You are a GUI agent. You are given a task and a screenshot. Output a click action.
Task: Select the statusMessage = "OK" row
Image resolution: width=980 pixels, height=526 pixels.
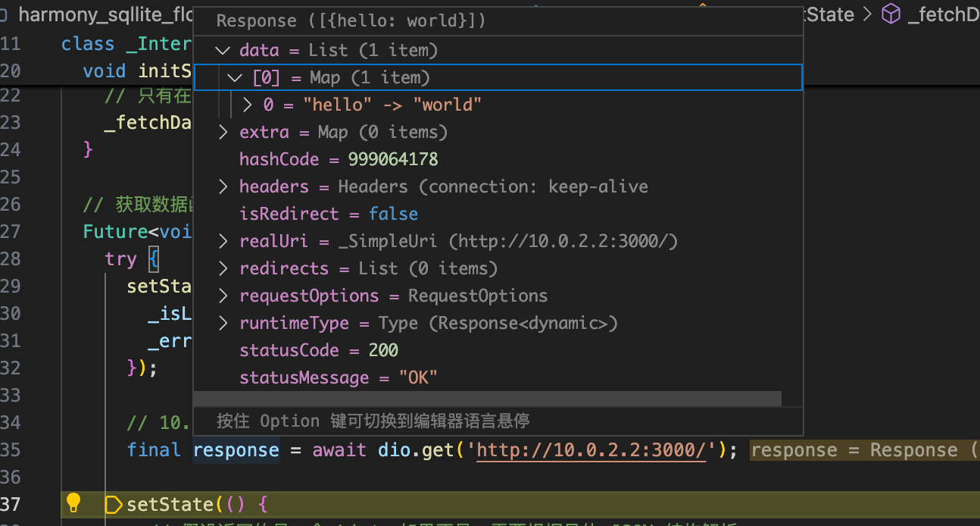point(498,378)
